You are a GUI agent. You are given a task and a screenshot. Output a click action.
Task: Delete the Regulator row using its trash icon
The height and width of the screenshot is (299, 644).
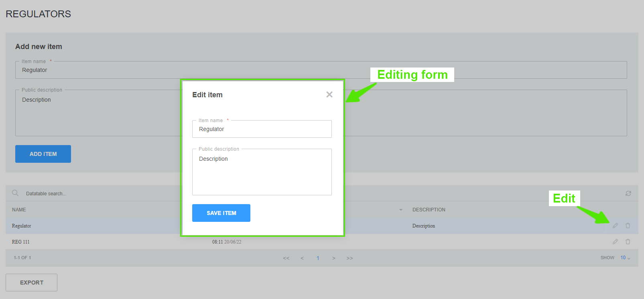[628, 226]
